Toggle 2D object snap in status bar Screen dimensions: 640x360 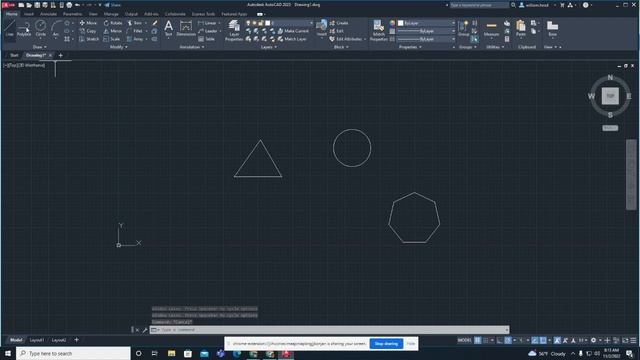[543, 340]
